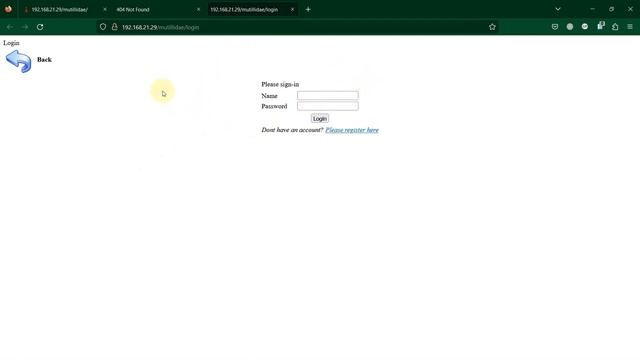Screen dimensions: 640x360
Task: Switch to the 192.168.21.29/mutillidae/ tab
Action: (60, 9)
